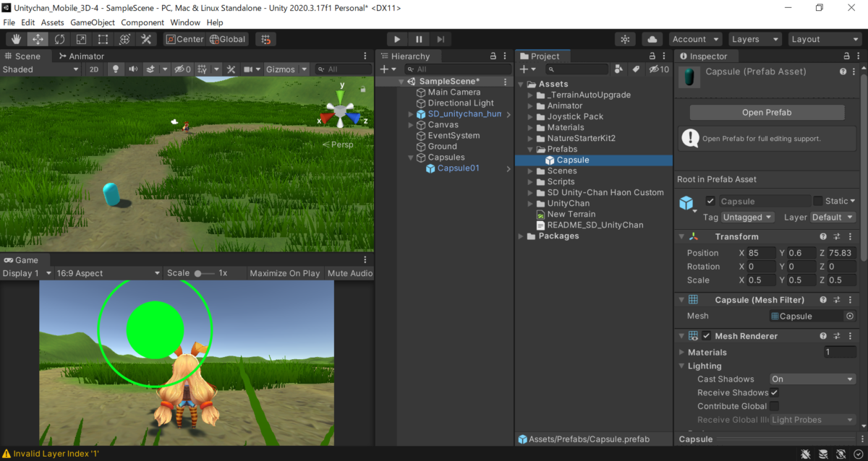Image resolution: width=868 pixels, height=461 pixels.
Task: Click the Mesh object picker circle
Action: [850, 316]
